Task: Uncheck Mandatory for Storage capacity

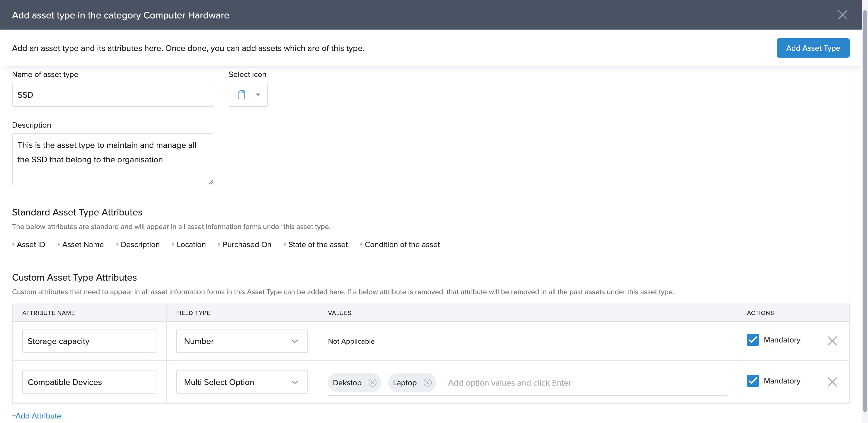Action: [x=753, y=340]
